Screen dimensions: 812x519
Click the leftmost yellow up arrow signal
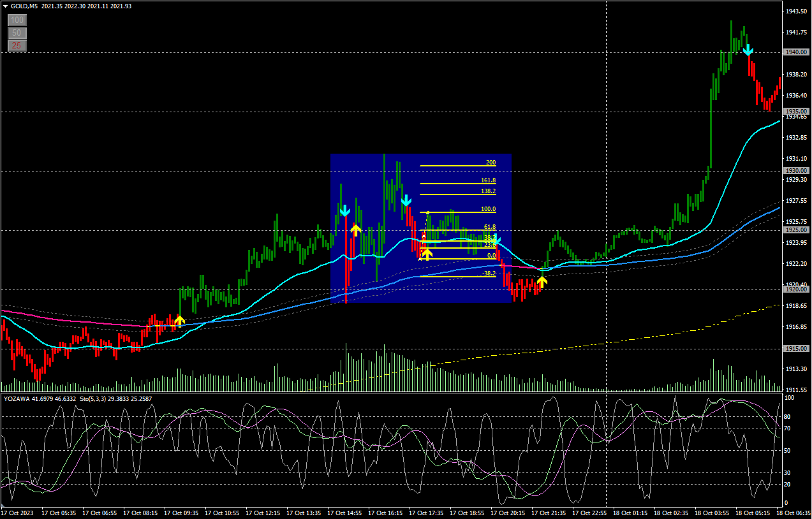point(180,321)
